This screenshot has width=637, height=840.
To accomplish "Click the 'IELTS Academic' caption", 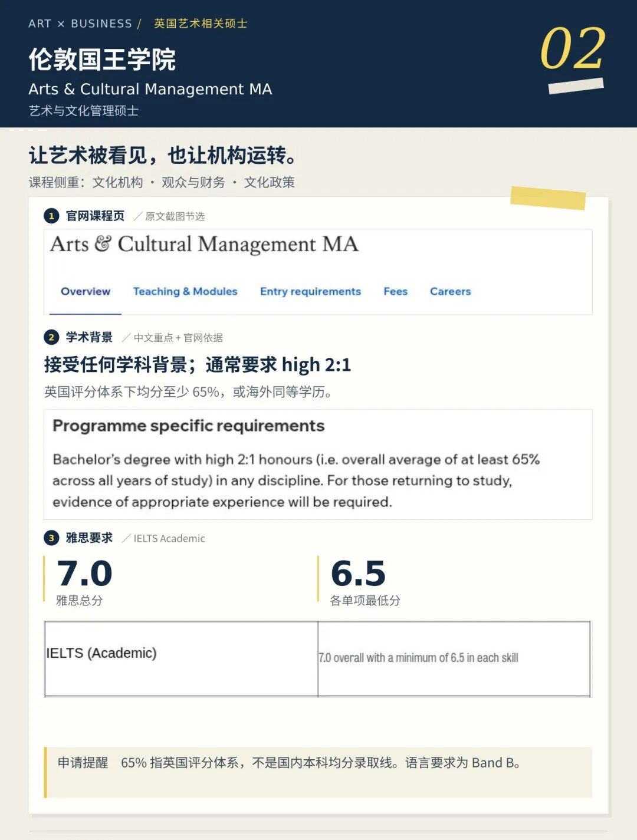I will 169,538.
